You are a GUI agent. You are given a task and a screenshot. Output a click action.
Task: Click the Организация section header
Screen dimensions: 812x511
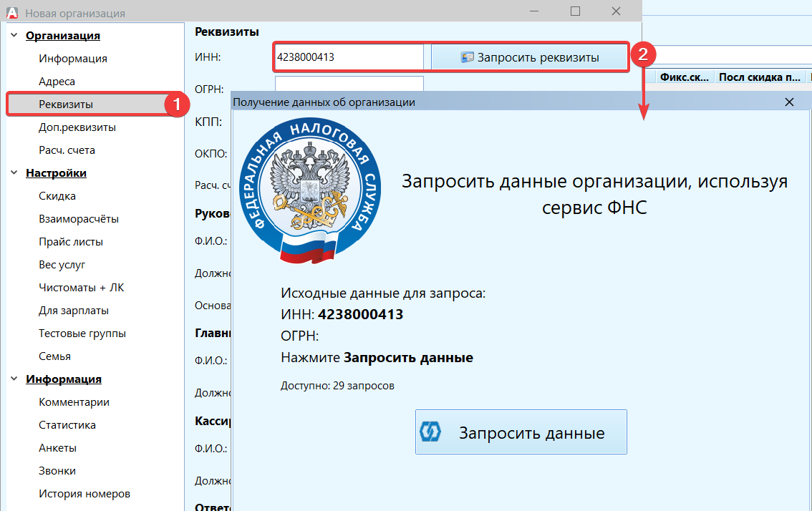click(x=63, y=35)
